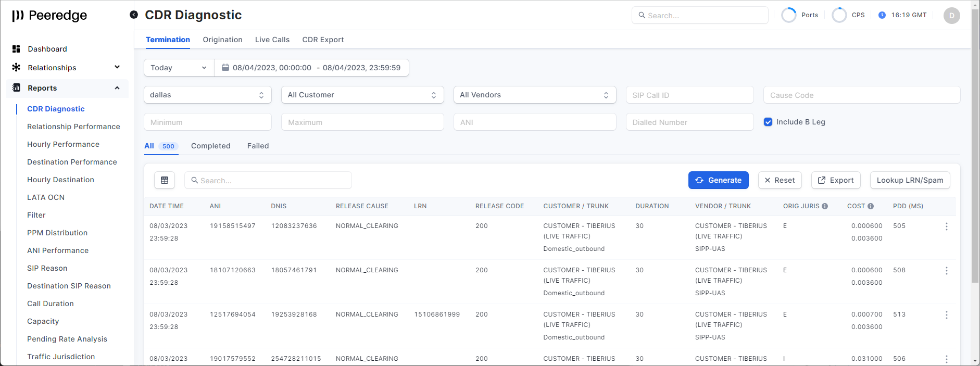Click the Export button
The width and height of the screenshot is (980, 366).
click(x=836, y=180)
